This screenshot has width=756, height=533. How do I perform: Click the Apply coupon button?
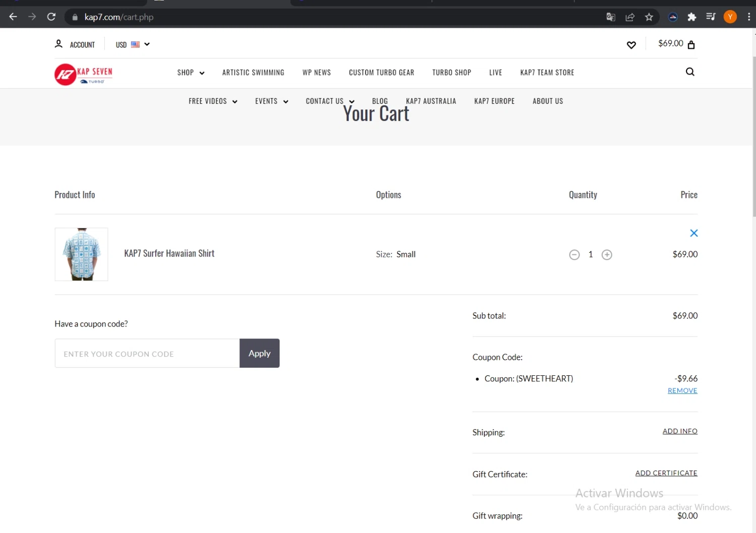[260, 353]
